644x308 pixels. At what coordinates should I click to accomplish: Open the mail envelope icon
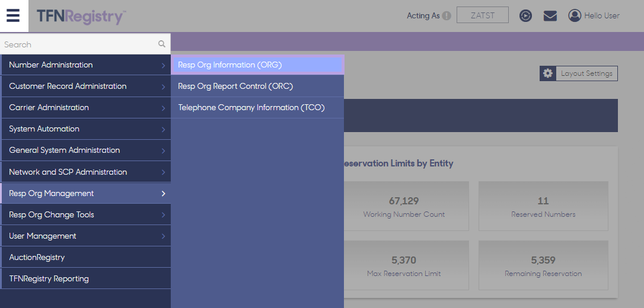pyautogui.click(x=550, y=16)
